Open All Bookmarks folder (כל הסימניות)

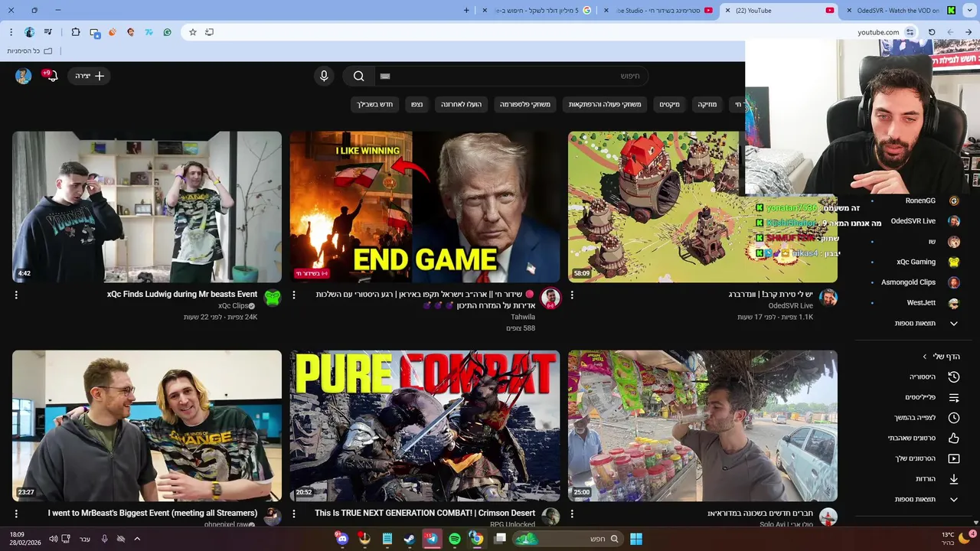click(31, 51)
